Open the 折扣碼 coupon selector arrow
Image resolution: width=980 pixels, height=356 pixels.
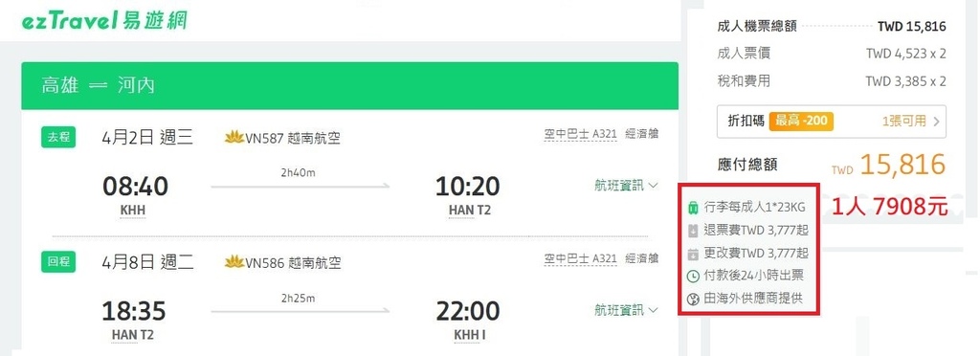(936, 122)
